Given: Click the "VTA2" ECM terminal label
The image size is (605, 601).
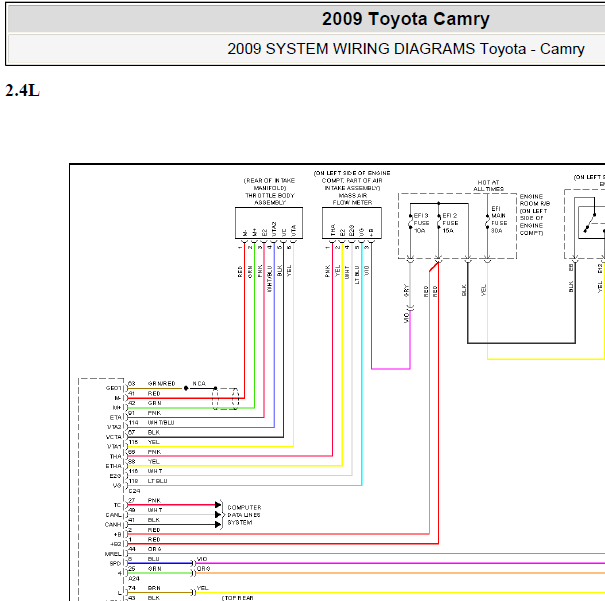Looking at the screenshot, I should pos(114,427).
